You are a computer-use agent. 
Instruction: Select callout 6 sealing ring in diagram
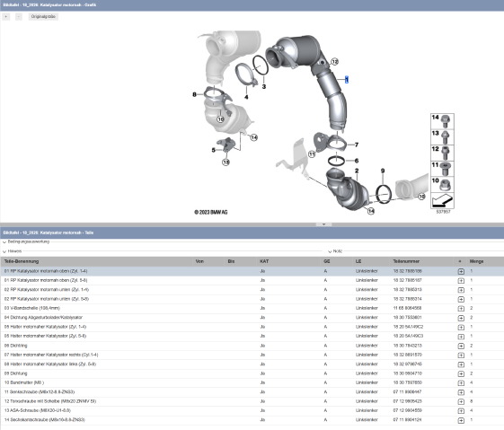[357, 161]
